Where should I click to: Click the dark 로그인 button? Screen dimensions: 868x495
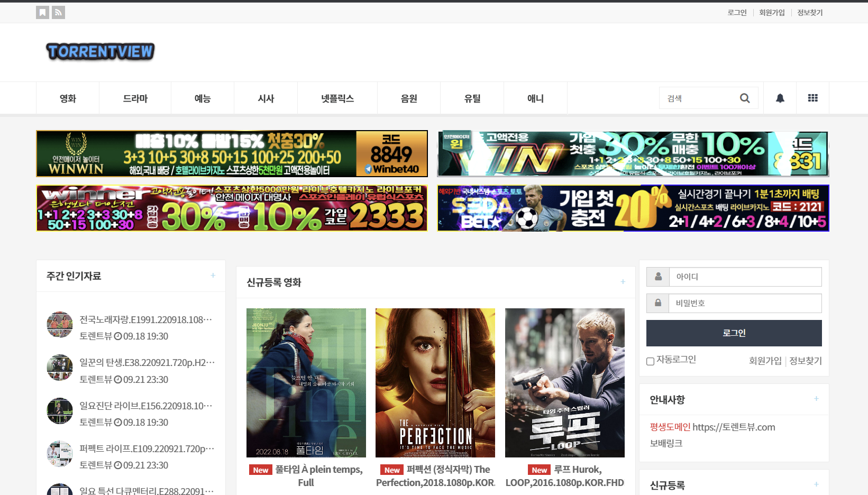pos(734,333)
